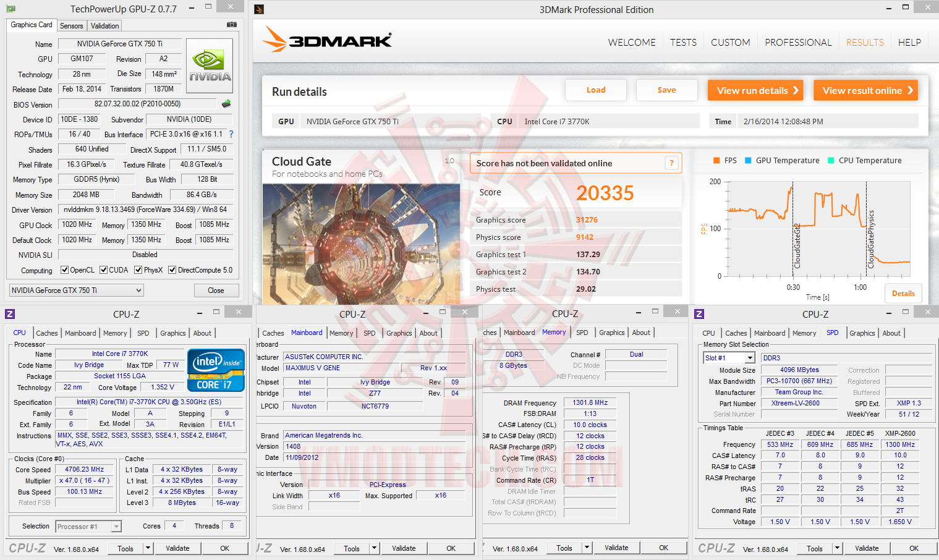Click the Cloud Gate benchmark thumbnail image
939x560 pixels.
361,244
